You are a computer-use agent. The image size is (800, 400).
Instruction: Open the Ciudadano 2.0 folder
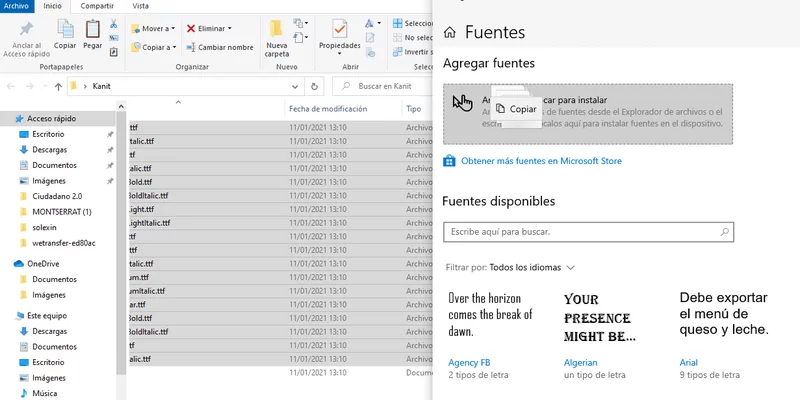tap(57, 196)
